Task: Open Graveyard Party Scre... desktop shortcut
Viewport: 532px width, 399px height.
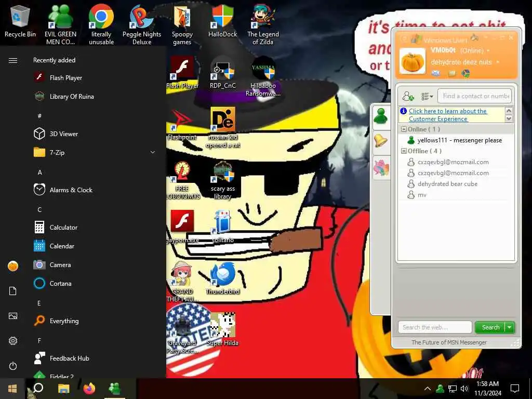Action: 182,333
